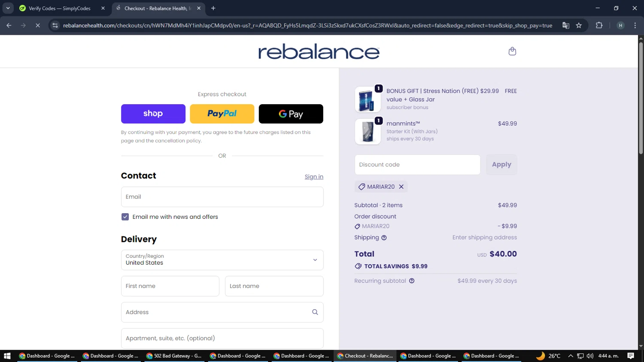Open the Chrome three-dot menu
The image size is (644, 362).
(635, 25)
